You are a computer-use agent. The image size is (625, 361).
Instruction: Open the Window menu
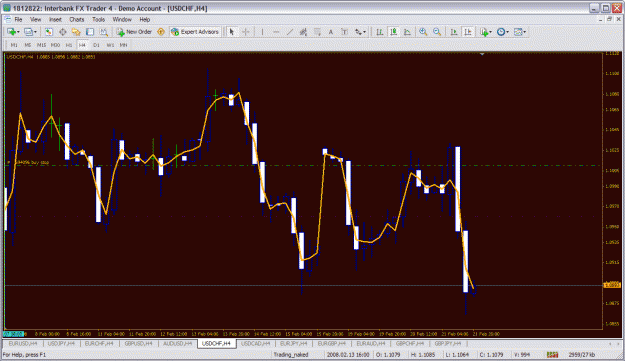(122, 20)
